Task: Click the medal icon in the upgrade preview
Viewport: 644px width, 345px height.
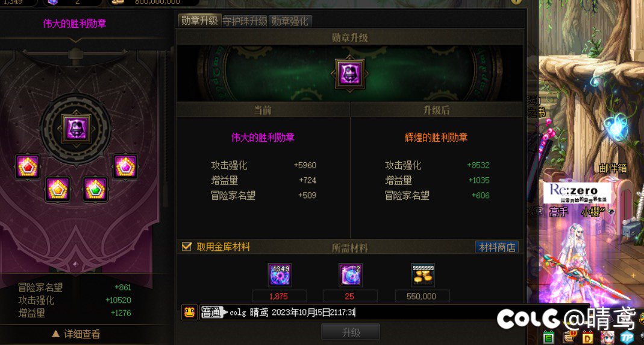Action: [349, 74]
